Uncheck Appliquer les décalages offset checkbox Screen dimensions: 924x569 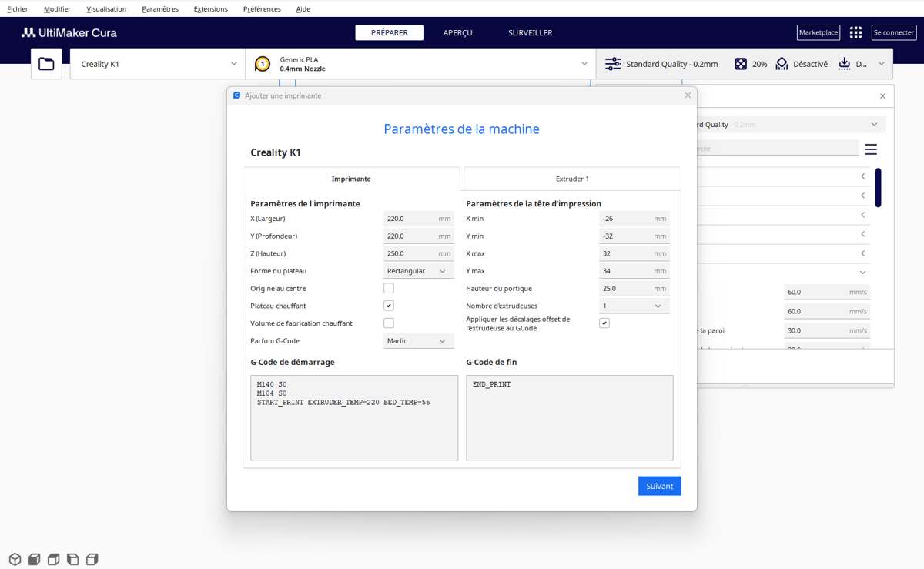(604, 323)
